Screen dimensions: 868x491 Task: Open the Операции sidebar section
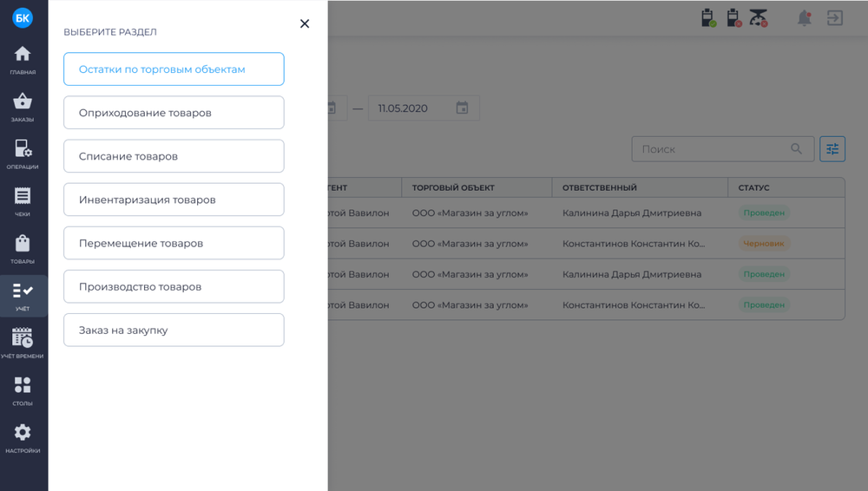point(23,154)
